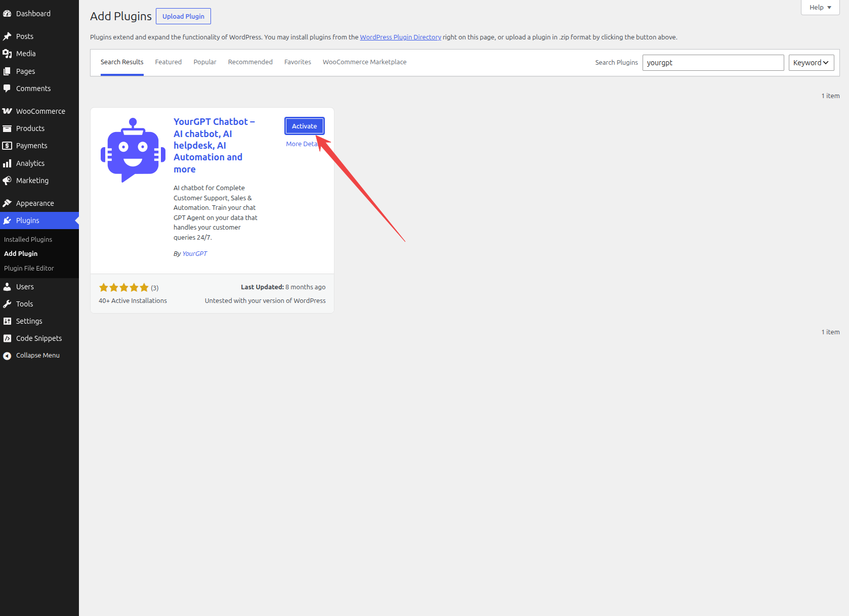Switch to the Popular tab
The width and height of the screenshot is (849, 616).
click(205, 62)
